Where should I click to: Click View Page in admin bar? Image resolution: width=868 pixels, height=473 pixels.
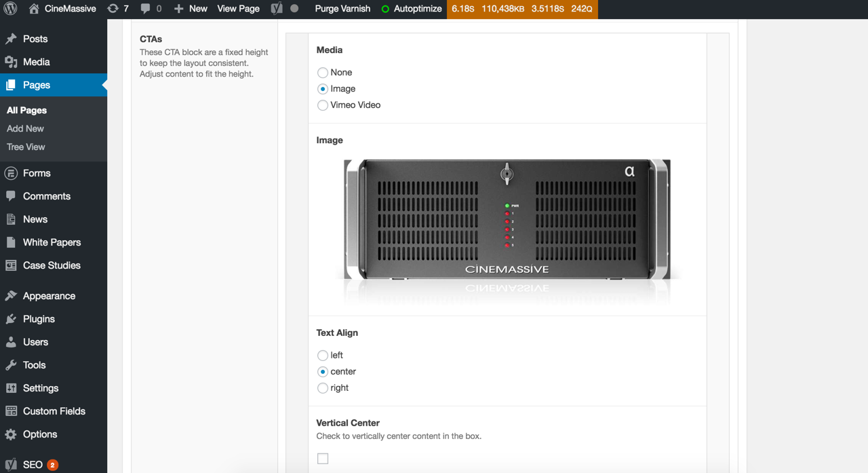click(238, 9)
